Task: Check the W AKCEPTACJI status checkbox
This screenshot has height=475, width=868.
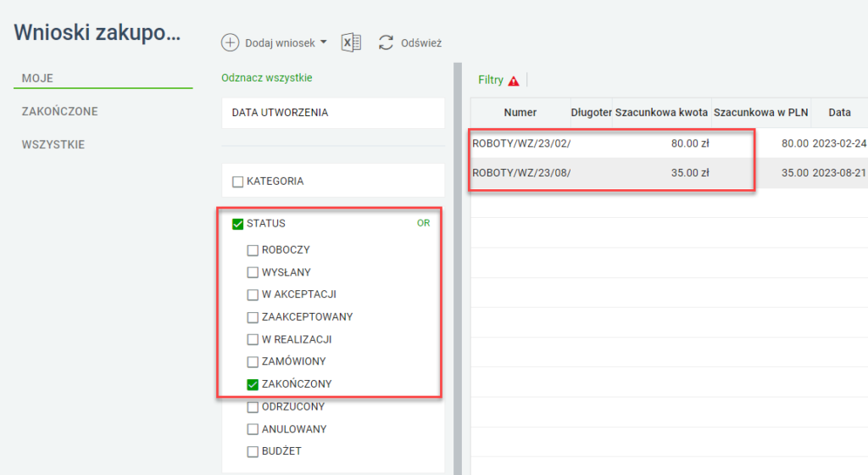Action: (x=253, y=294)
